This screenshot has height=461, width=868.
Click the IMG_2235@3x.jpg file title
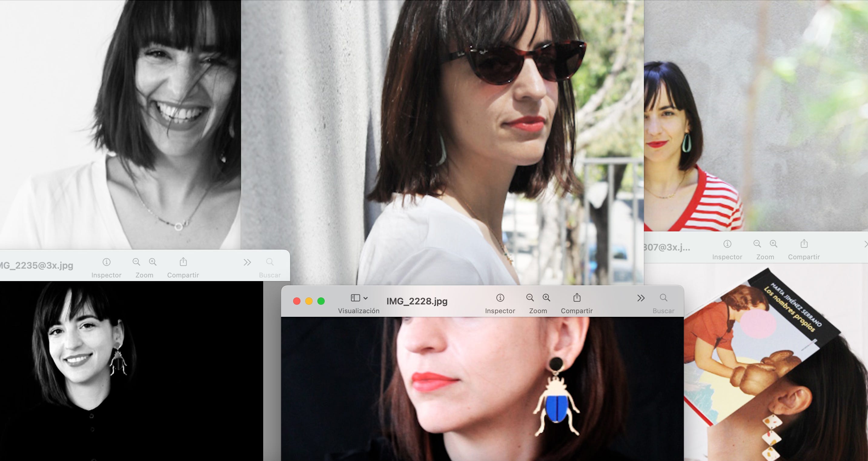[36, 266]
